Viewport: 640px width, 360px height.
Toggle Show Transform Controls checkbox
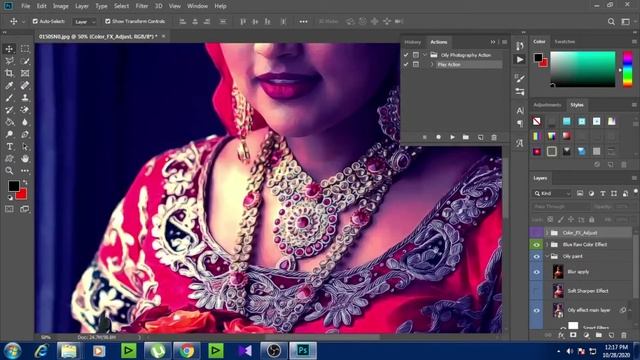pos(108,21)
